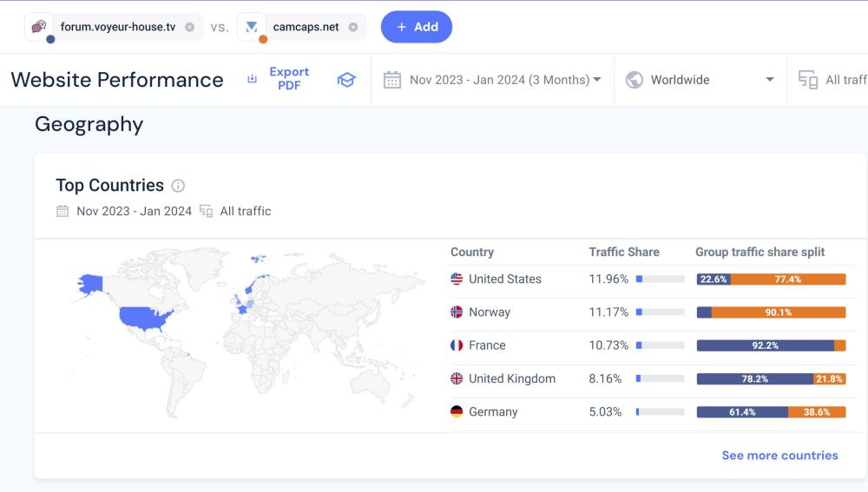Remove forum.voyeur-house.tv from comparison

189,27
